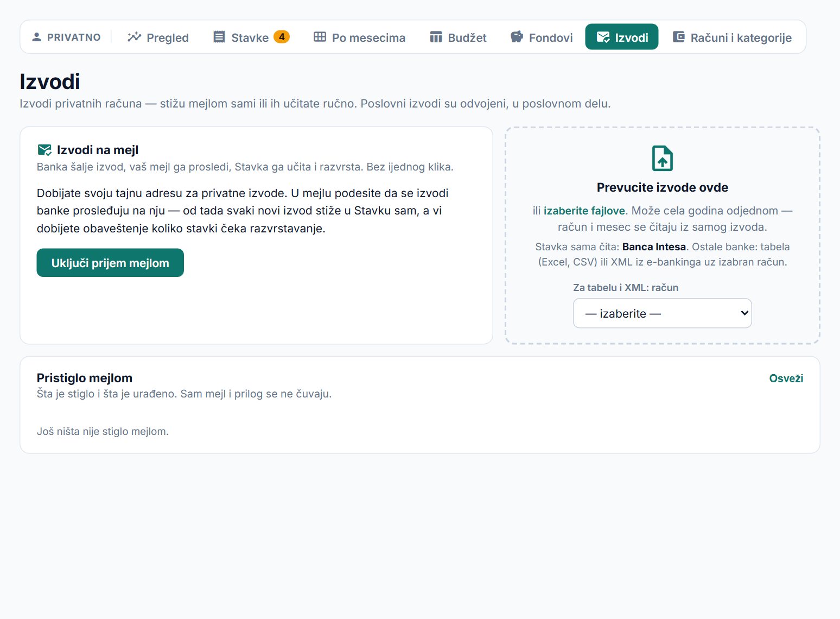Open the account dropdown for table and XML
The image size is (840, 619).
pyautogui.click(x=663, y=313)
